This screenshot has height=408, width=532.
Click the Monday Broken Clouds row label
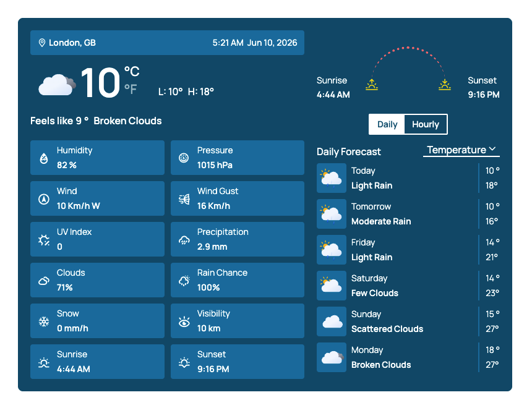(381, 357)
